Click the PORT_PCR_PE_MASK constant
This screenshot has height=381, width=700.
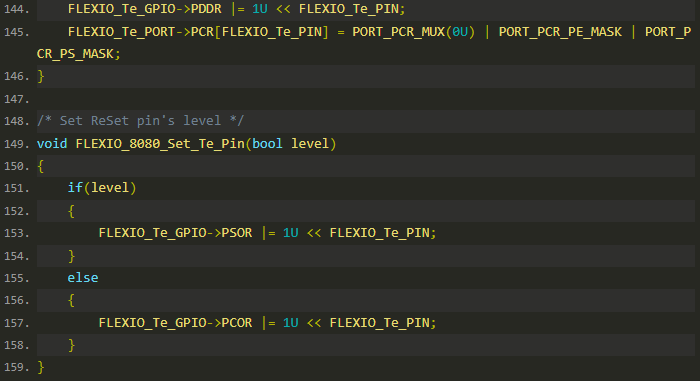pos(560,32)
